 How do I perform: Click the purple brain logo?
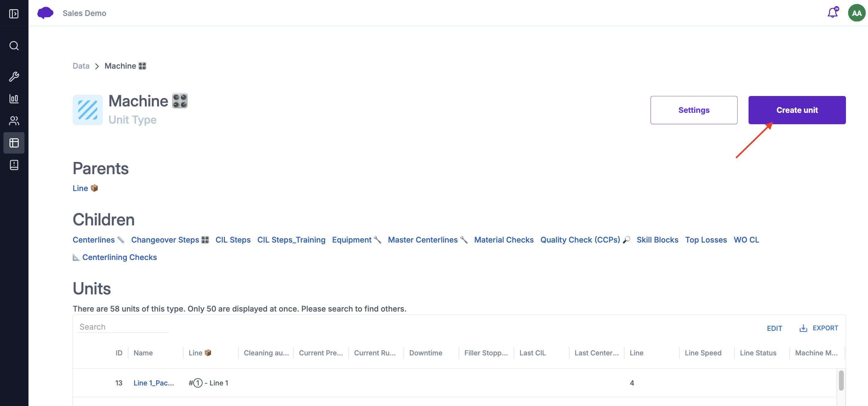45,13
